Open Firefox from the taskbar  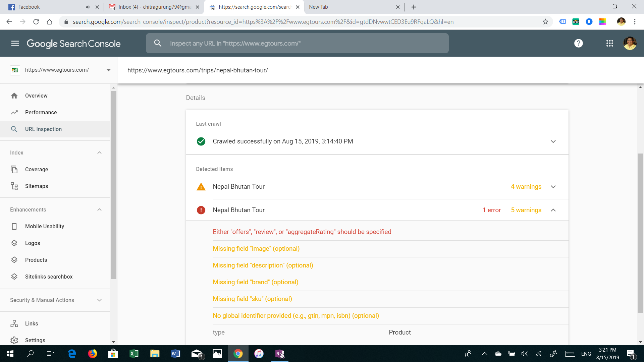92,354
